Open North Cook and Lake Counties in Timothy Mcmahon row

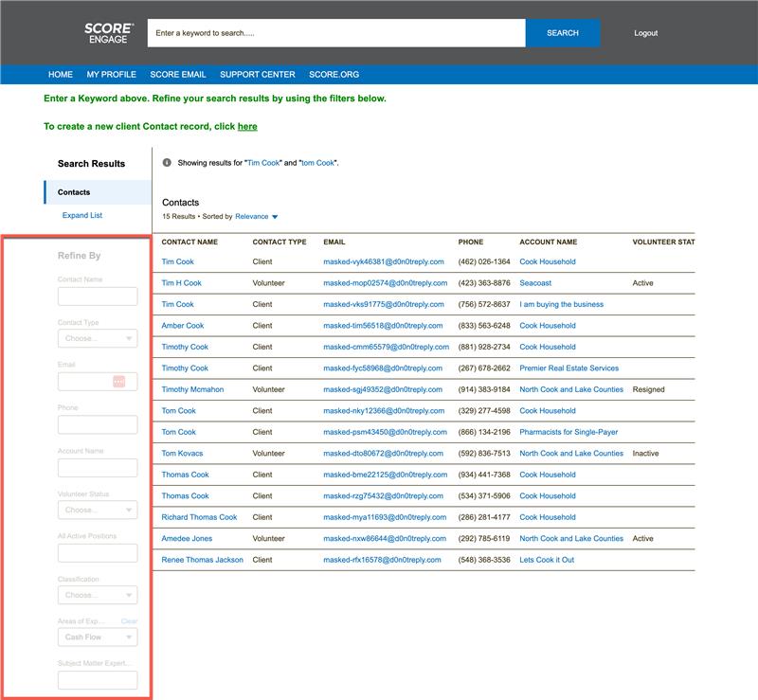tap(571, 389)
